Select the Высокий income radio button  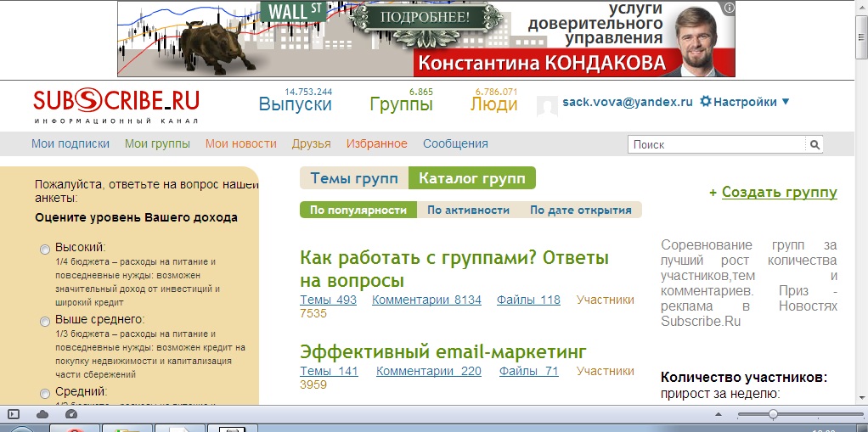45,249
